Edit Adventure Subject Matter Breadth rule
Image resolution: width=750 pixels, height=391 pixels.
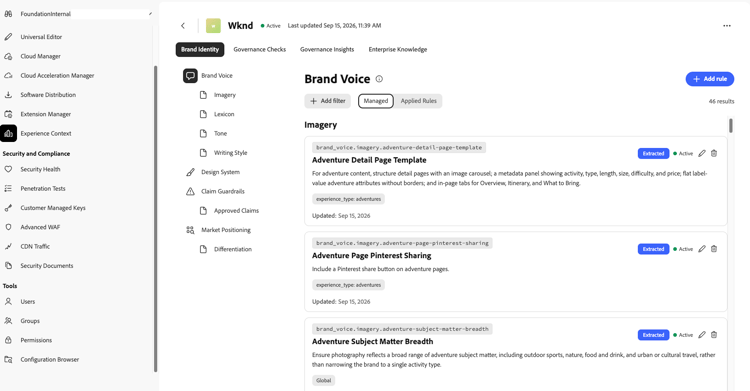[702, 335]
